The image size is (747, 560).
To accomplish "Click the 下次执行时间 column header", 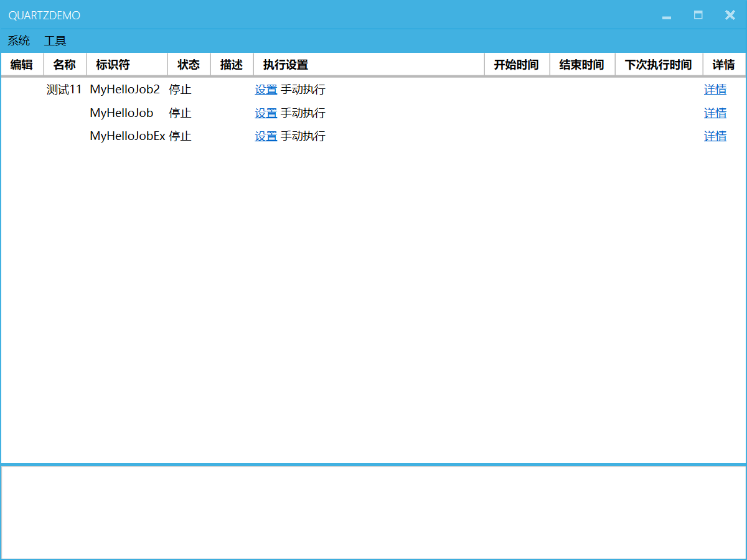I will [x=659, y=65].
